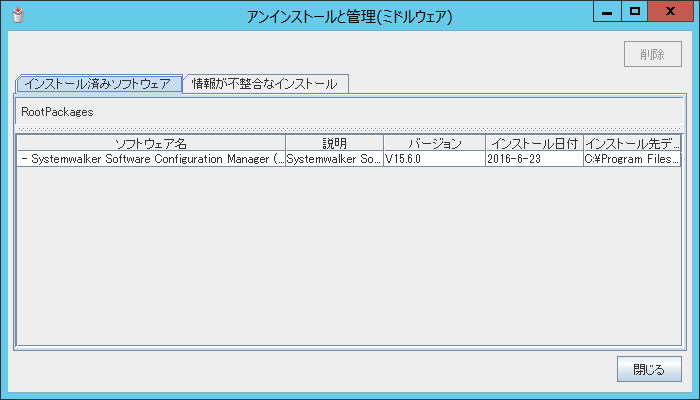Click the Systemwalker So... description cell

tap(334, 159)
